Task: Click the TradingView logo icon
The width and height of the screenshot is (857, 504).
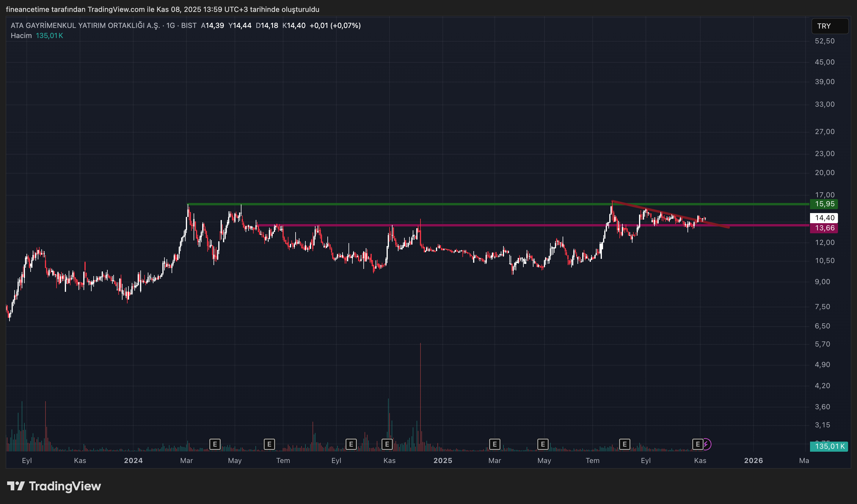Action: (x=16, y=486)
